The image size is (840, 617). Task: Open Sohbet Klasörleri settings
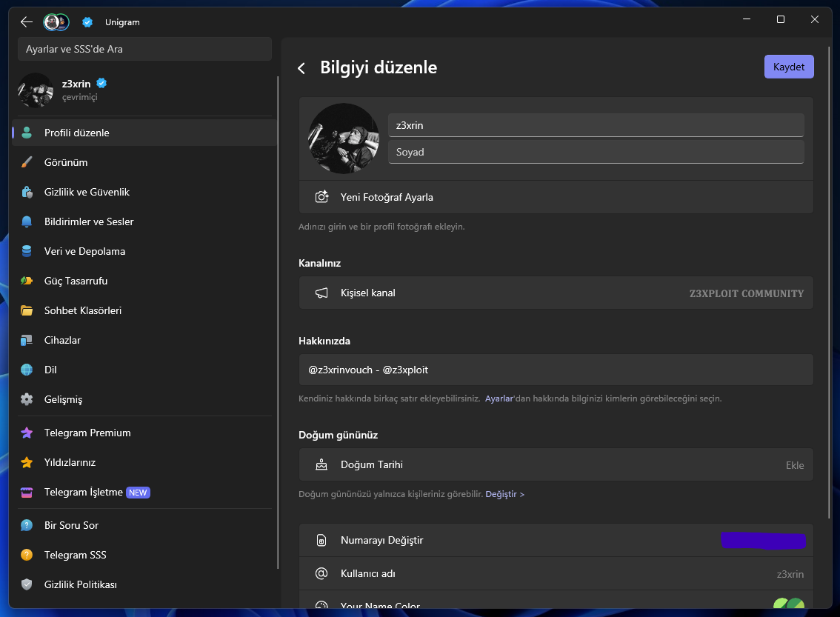point(144,310)
